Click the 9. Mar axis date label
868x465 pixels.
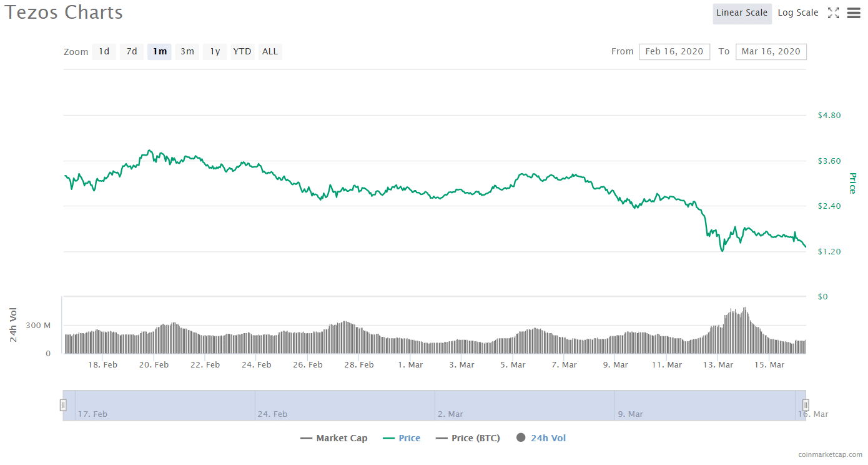pyautogui.click(x=615, y=365)
